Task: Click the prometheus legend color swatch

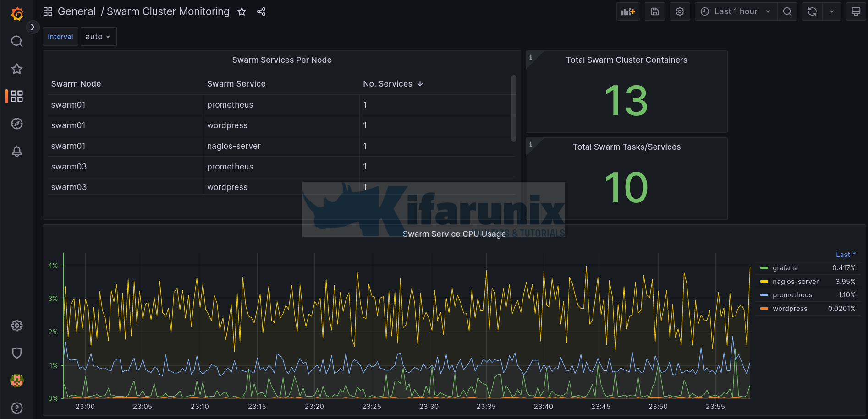Action: 764,295
